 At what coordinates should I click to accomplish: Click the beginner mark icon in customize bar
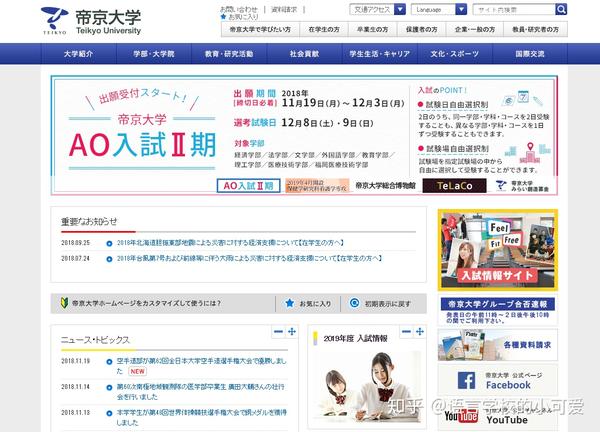pyautogui.click(x=64, y=303)
